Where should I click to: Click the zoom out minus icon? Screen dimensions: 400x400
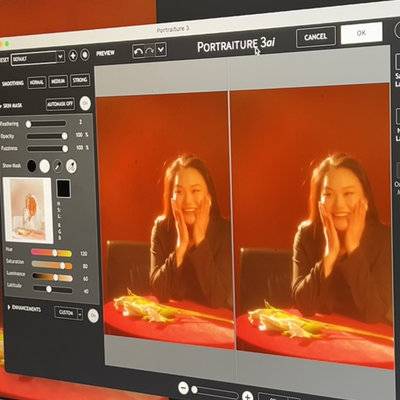(x=183, y=388)
